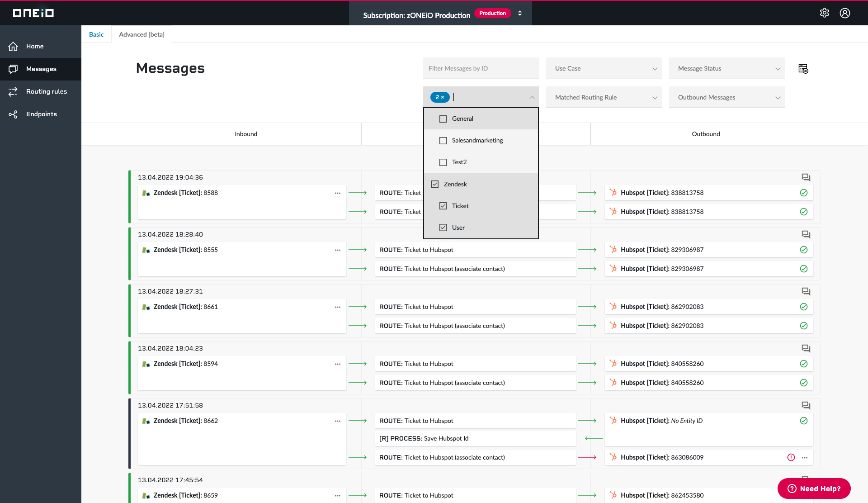This screenshot has width=868, height=503.
Task: Open the Use Case dropdown
Action: [x=604, y=68]
